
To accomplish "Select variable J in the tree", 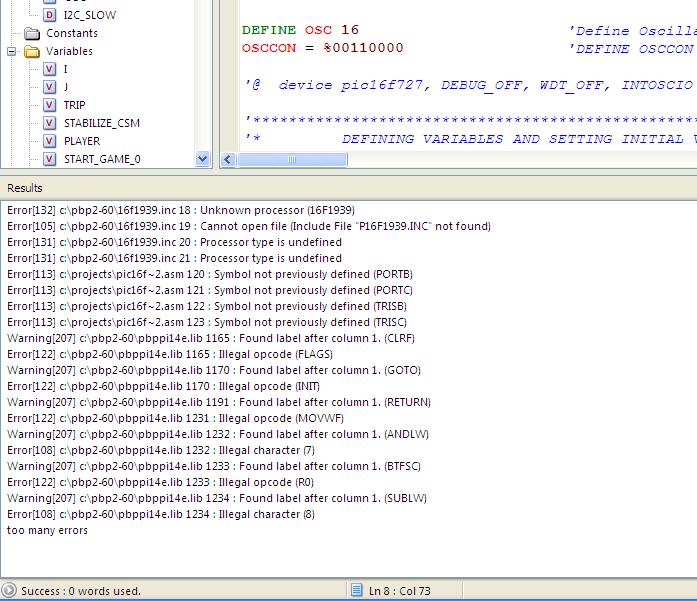I will [x=66, y=87].
